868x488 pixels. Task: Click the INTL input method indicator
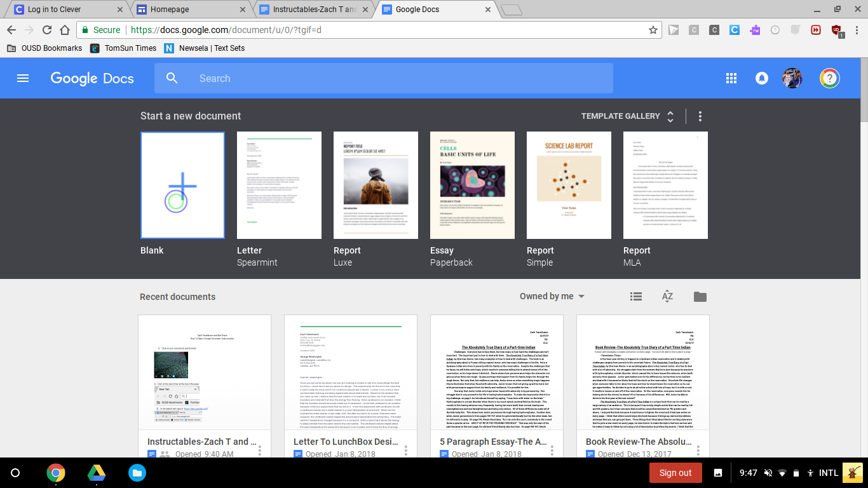coord(828,473)
